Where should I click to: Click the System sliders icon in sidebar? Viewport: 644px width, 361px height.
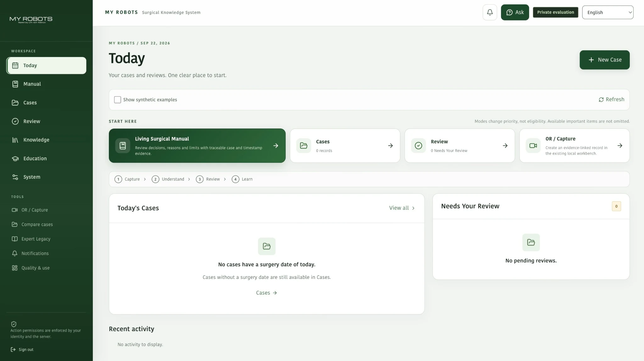click(15, 177)
